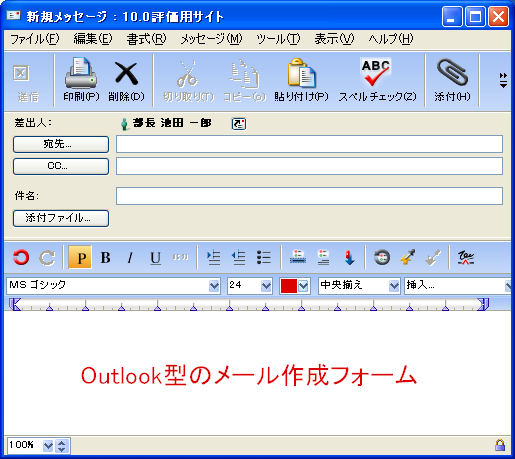Click the right margin marker on ruler
This screenshot has height=459, width=515.
pyautogui.click(x=483, y=304)
